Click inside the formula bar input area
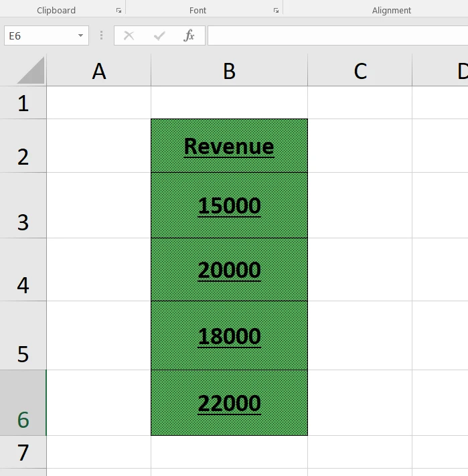 [335, 36]
